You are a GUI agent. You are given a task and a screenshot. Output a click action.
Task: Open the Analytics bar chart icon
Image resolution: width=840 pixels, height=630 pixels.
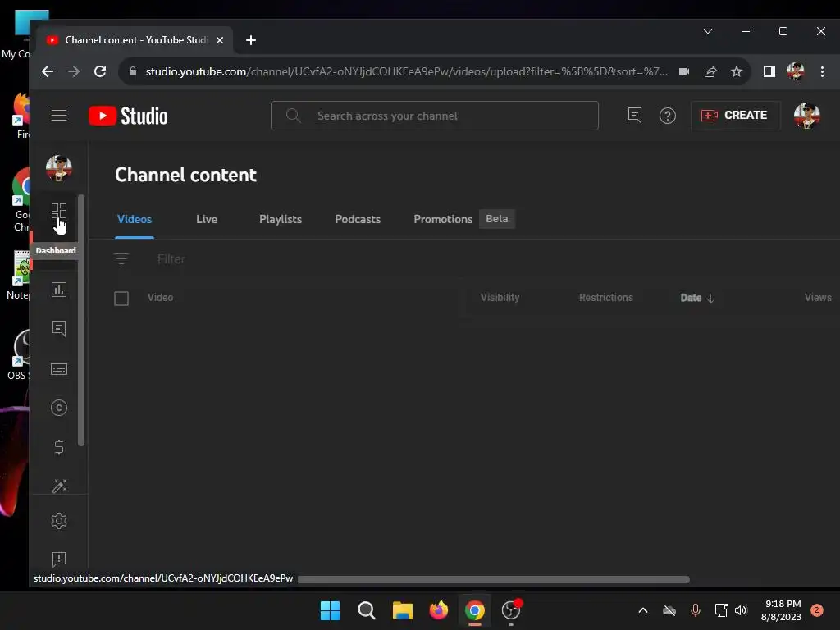pyautogui.click(x=59, y=290)
